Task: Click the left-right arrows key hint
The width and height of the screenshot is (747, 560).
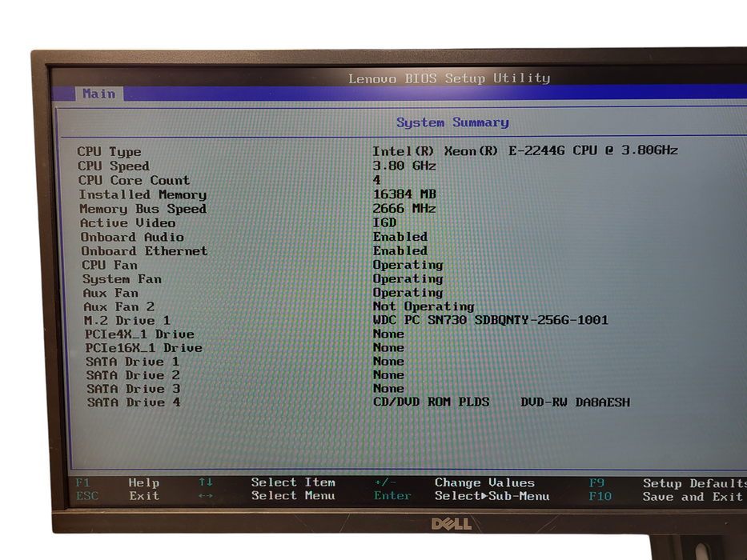Action: pos(206,496)
